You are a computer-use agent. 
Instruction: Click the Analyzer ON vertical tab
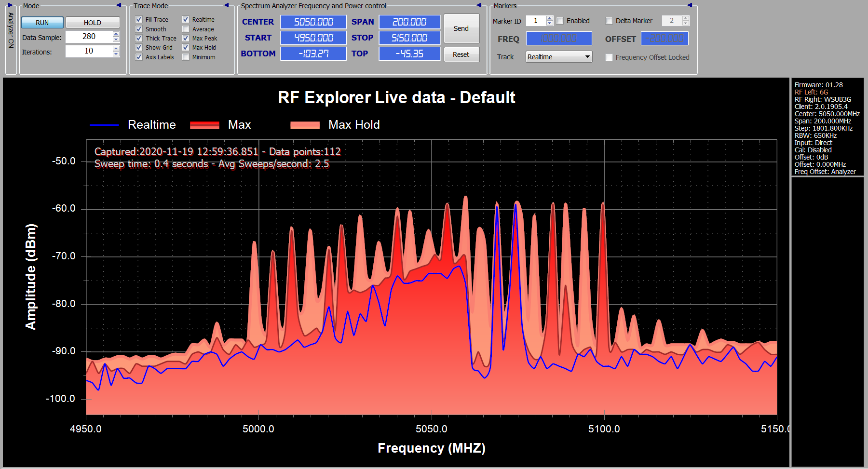click(11, 30)
